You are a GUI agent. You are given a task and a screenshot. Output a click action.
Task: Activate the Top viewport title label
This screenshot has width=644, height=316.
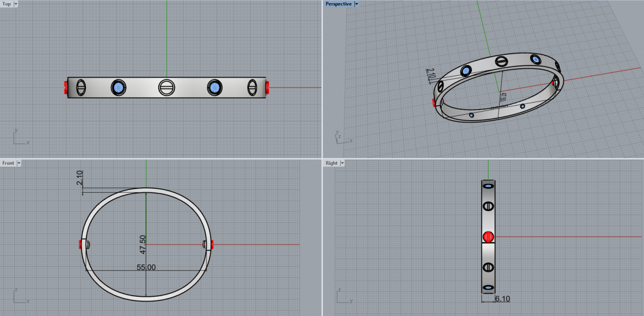6,4
